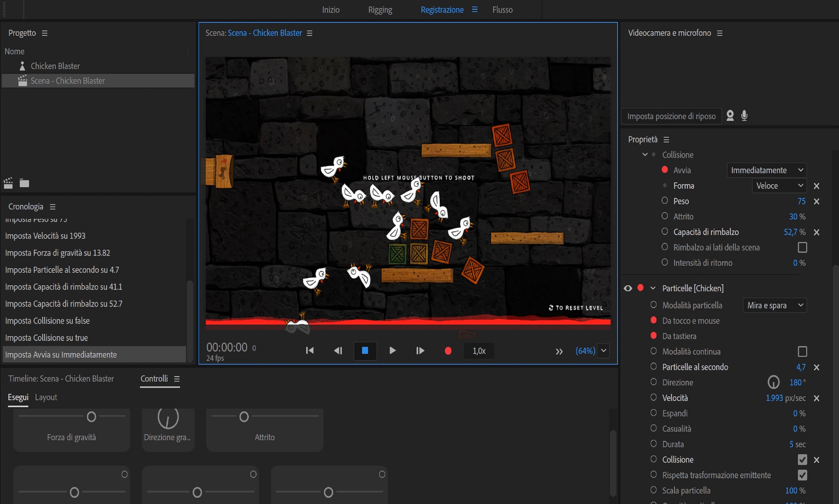The image size is (839, 504).
Task: Click the red record button
Action: [448, 351]
